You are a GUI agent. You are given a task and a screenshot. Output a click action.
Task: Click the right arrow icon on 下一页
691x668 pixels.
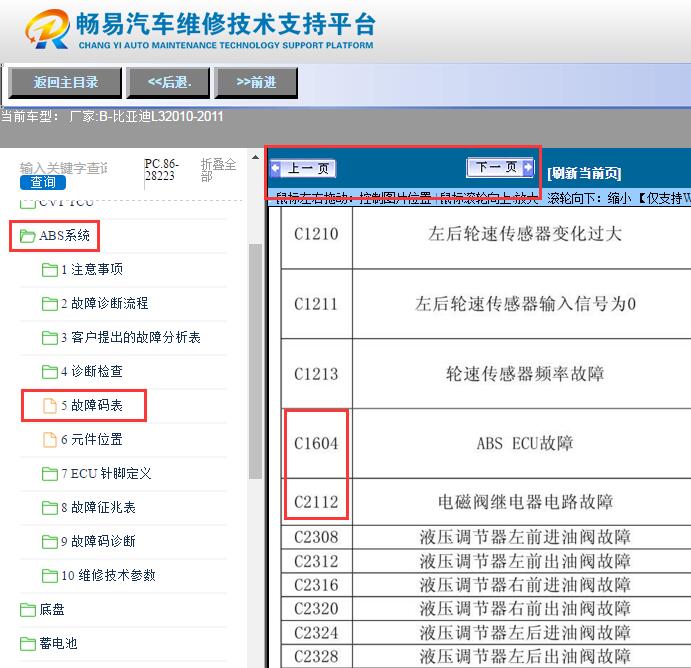pos(527,167)
